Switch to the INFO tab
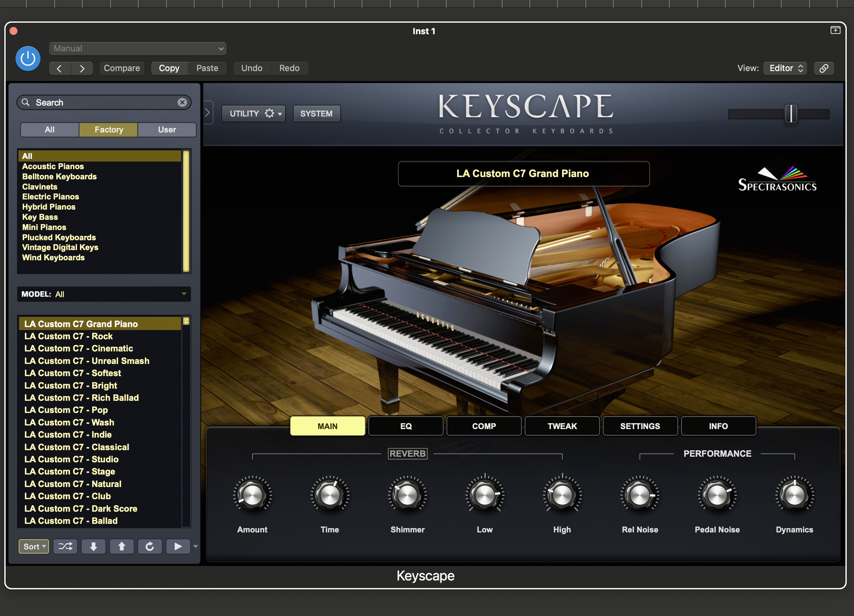 coord(718,426)
